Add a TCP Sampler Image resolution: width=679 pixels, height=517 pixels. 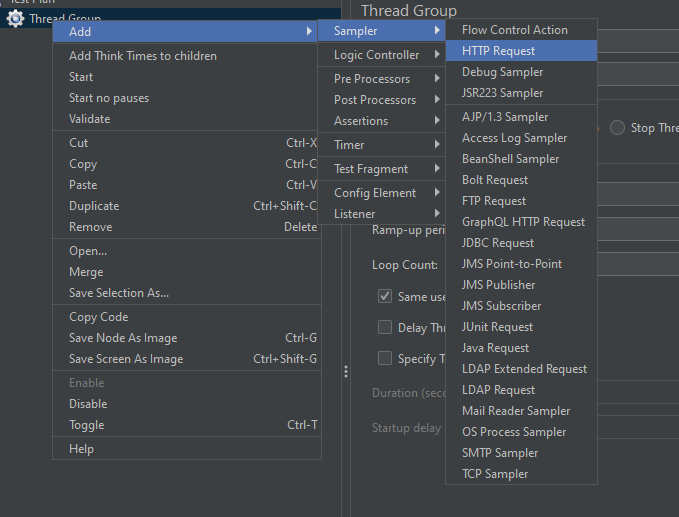(521, 474)
